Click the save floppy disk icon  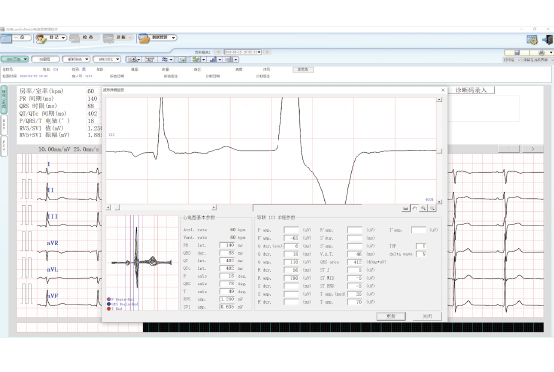click(517, 53)
